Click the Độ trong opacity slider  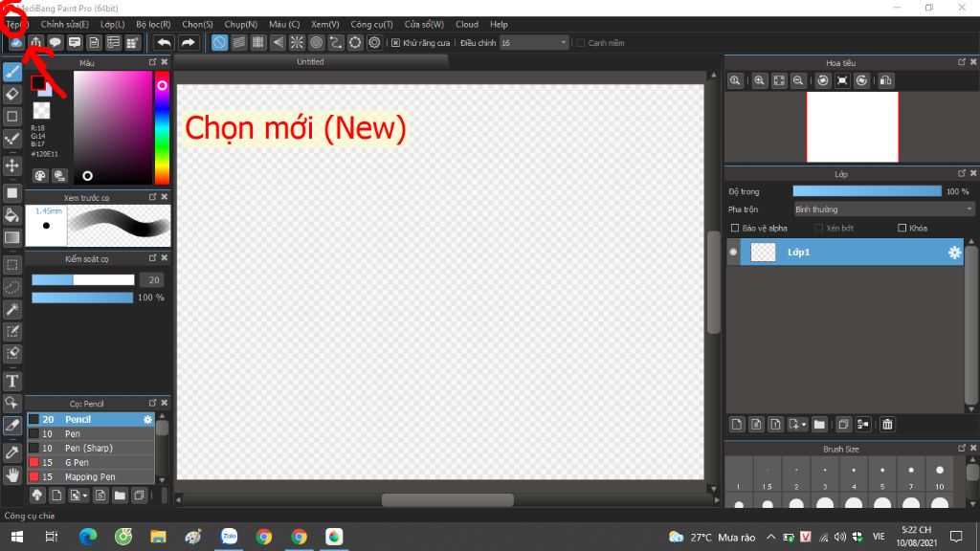coord(867,191)
